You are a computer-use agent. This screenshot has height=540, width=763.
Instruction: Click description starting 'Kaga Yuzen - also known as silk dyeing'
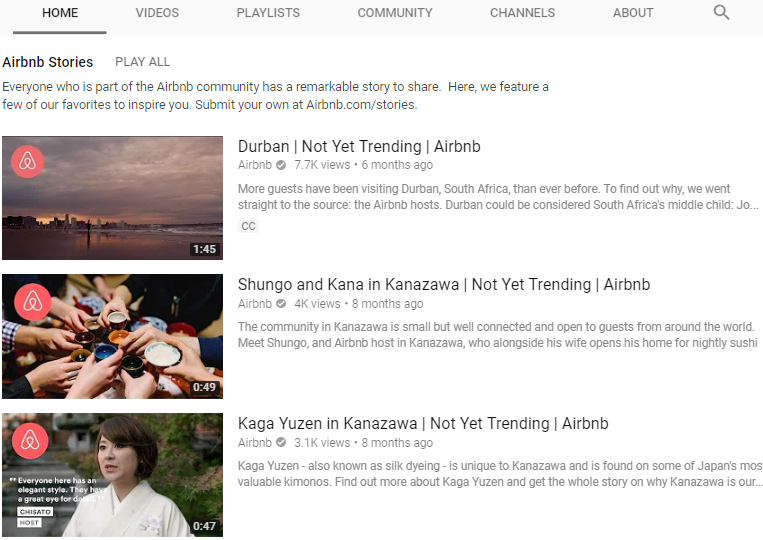point(500,474)
